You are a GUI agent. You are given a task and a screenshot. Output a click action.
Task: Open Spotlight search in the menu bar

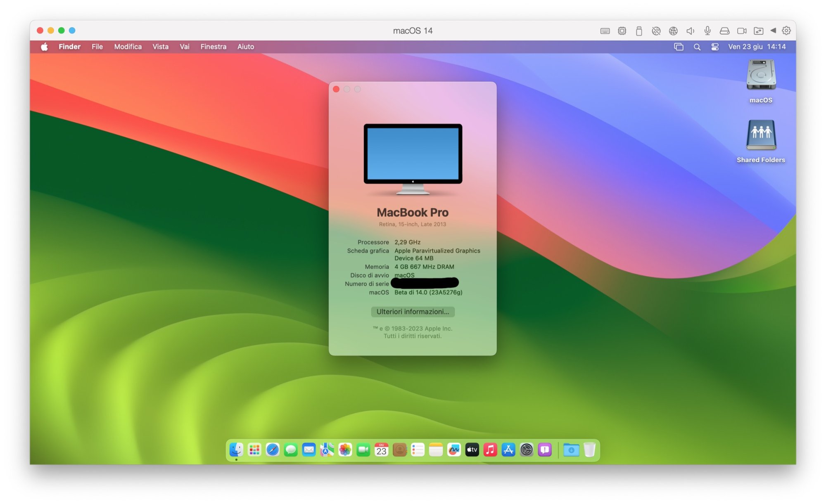tap(697, 47)
